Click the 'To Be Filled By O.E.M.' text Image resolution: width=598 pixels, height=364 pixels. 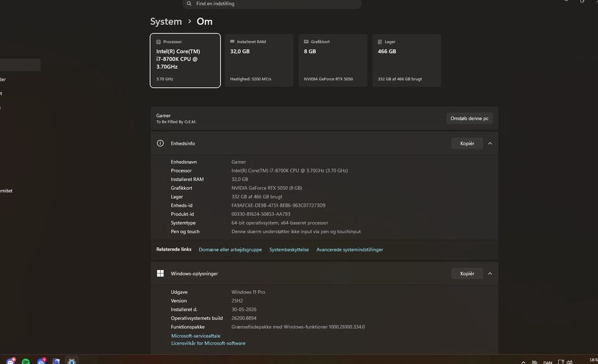click(x=176, y=122)
